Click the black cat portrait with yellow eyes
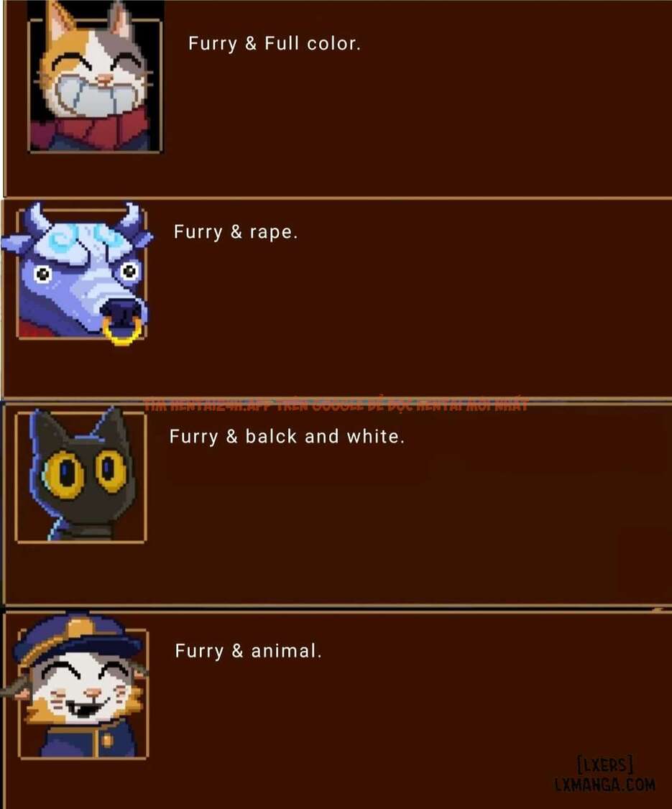 click(x=81, y=475)
